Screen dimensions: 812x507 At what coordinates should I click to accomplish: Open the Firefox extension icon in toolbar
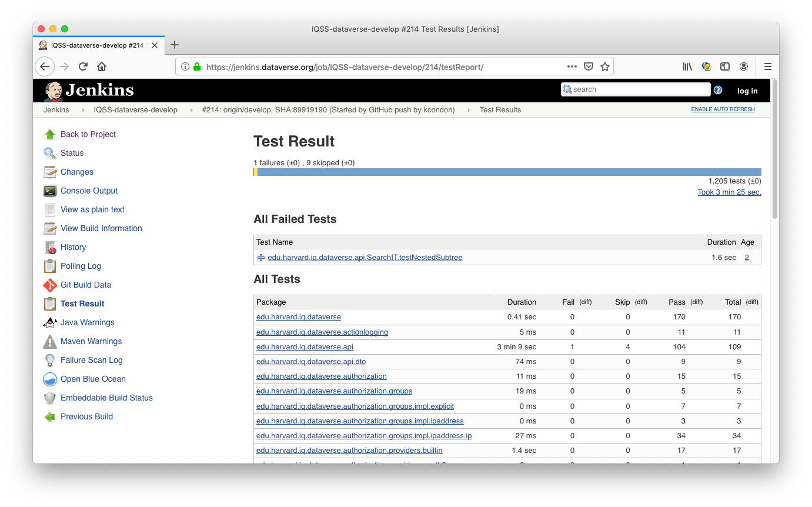706,66
